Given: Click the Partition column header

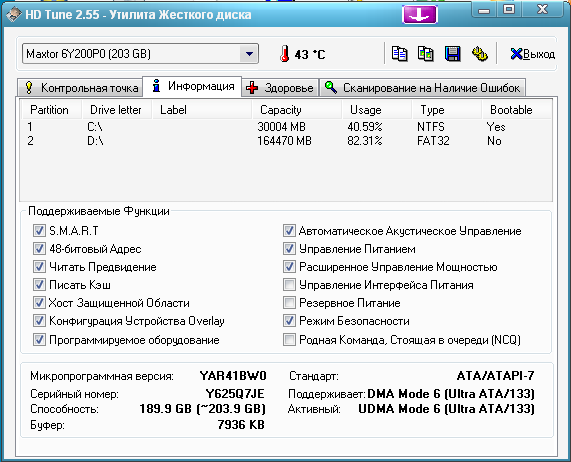Looking at the screenshot, I should pos(51,110).
